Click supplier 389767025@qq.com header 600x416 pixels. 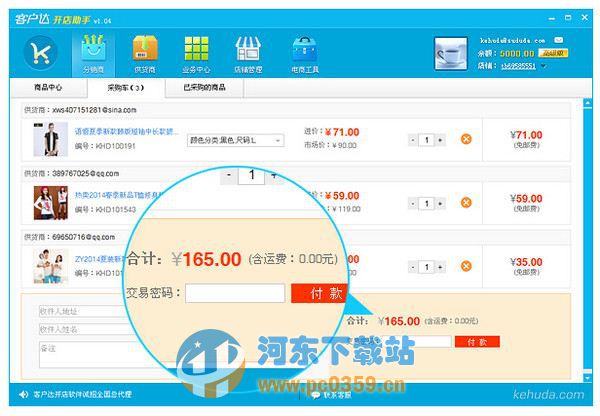click(72, 174)
